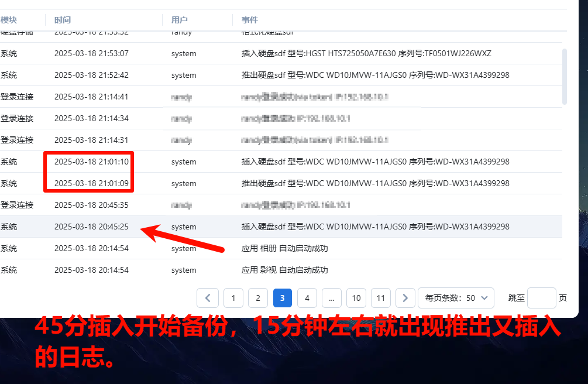Select the timestamp 2025-03-18 21:14:31
The height and width of the screenshot is (384, 588).
tap(91, 140)
